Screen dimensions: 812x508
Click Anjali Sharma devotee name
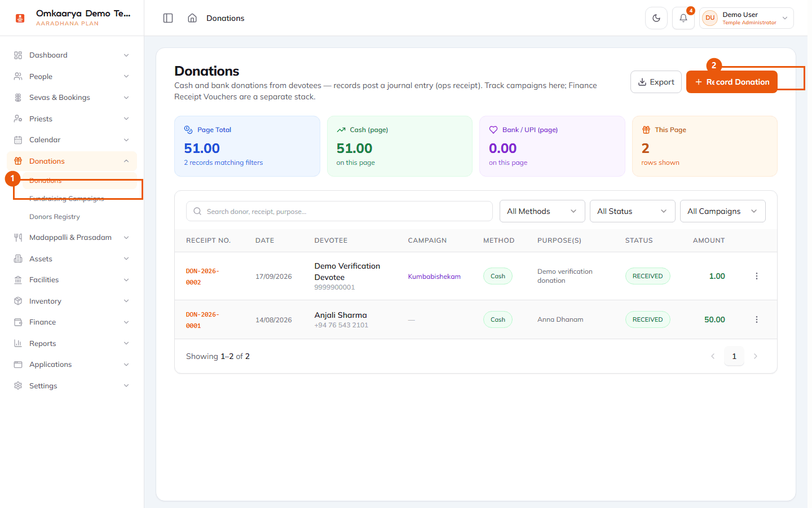[x=341, y=315]
